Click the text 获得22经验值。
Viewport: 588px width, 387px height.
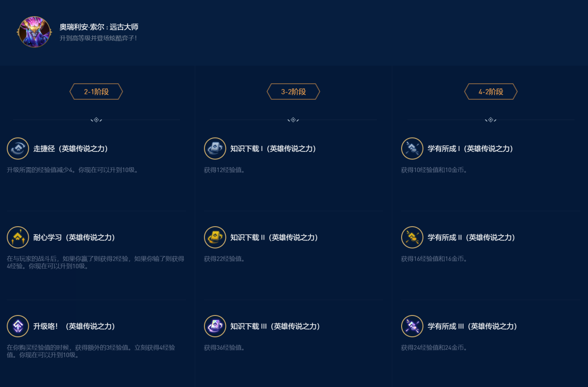(x=225, y=259)
